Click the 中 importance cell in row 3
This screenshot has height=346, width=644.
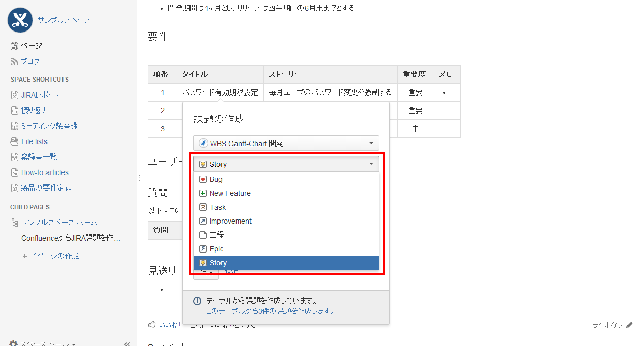click(416, 129)
